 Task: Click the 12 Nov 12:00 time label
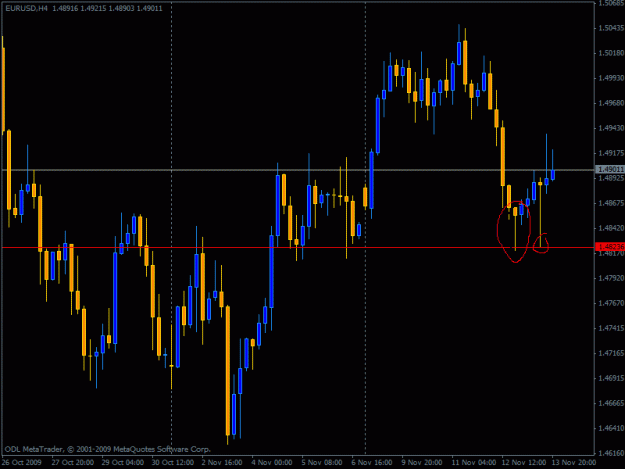coord(524,463)
